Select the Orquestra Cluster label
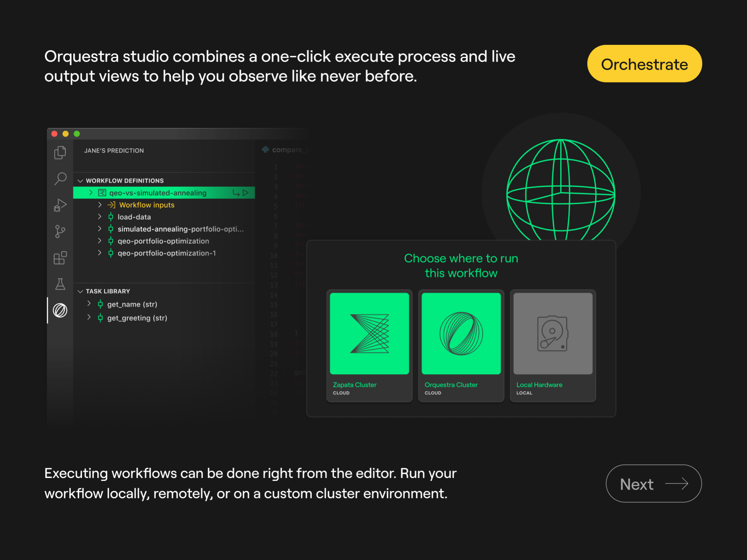Image resolution: width=747 pixels, height=560 pixels. click(x=451, y=385)
